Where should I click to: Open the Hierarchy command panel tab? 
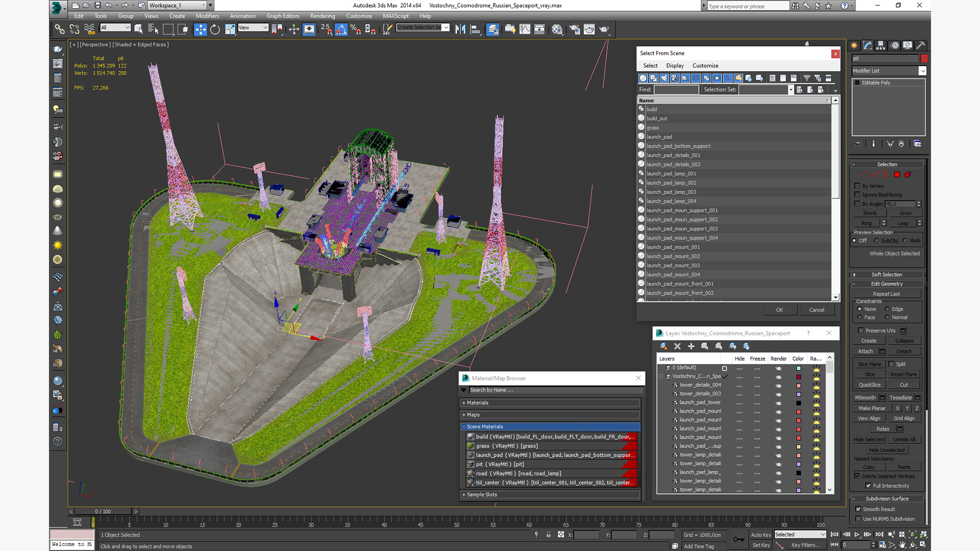pos(881,45)
